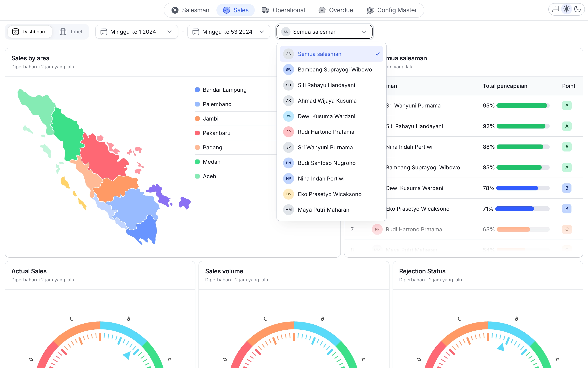Pick Dewi Kusuma Wardani from the dropdown list
Screen dimensions: 588x368
click(331, 116)
